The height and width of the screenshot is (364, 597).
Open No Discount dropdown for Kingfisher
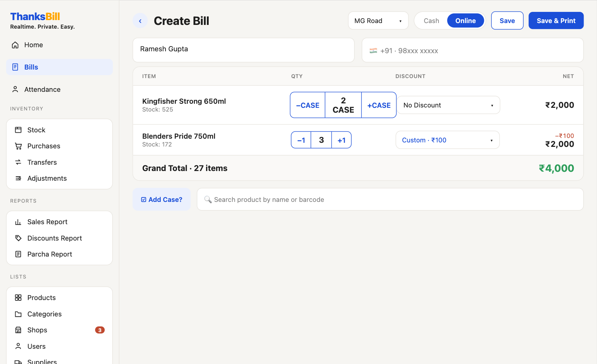coord(449,105)
